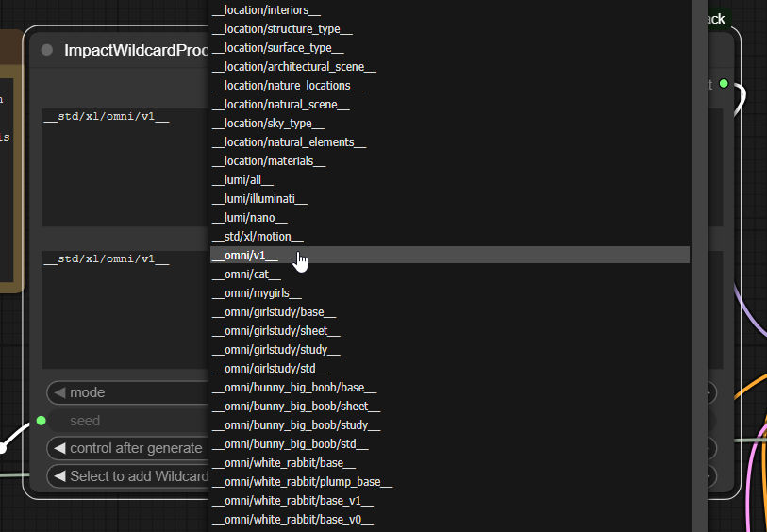Open the Select to add Wildcard combo

coord(128,476)
